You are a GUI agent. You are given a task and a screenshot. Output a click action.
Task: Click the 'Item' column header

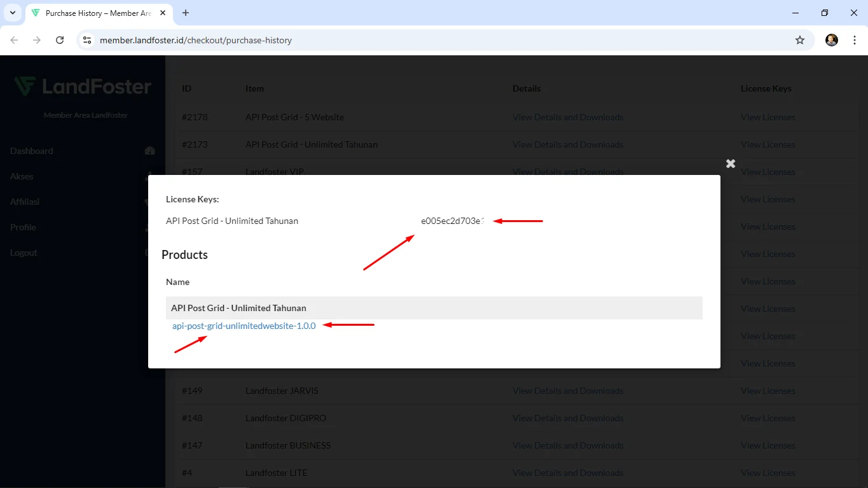[x=254, y=88]
